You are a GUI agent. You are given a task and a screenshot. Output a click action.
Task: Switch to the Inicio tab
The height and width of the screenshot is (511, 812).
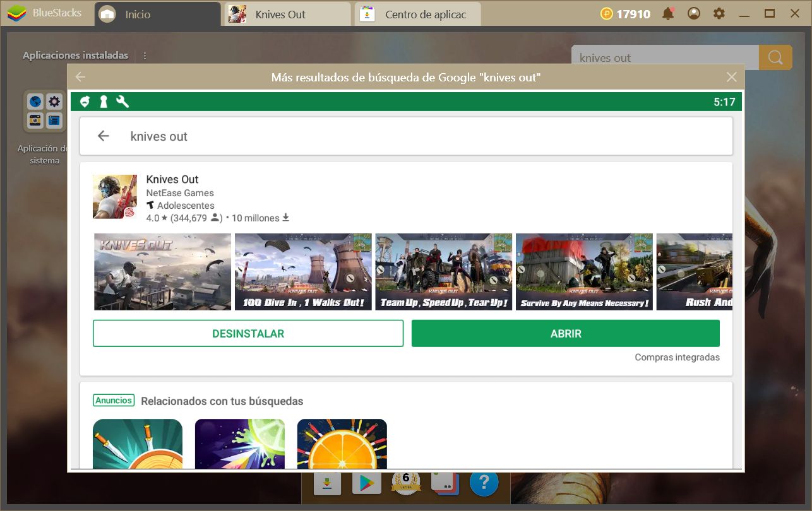click(x=157, y=14)
